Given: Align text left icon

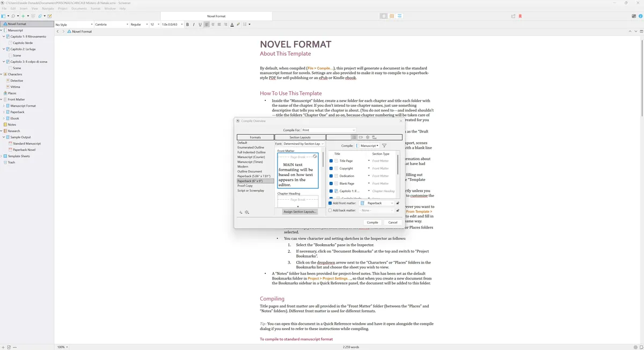Looking at the screenshot, I should (207, 24).
